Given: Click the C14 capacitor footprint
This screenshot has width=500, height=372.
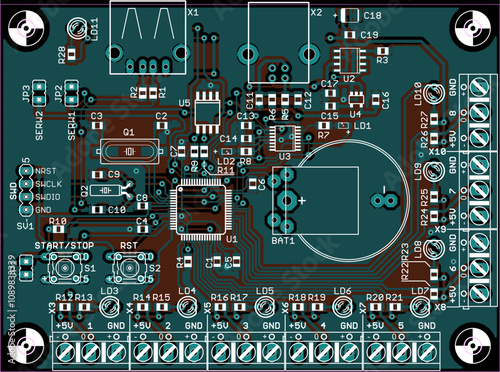Looking at the screenshot, I should 246,138.
